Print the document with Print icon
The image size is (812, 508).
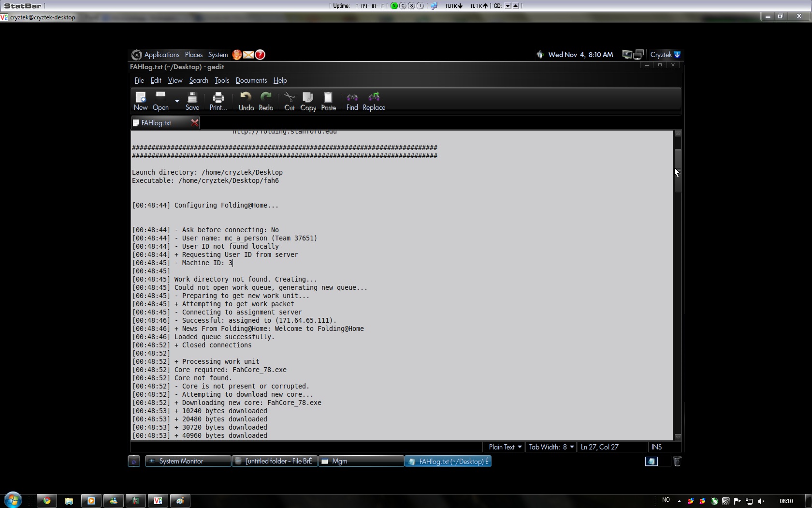click(218, 101)
